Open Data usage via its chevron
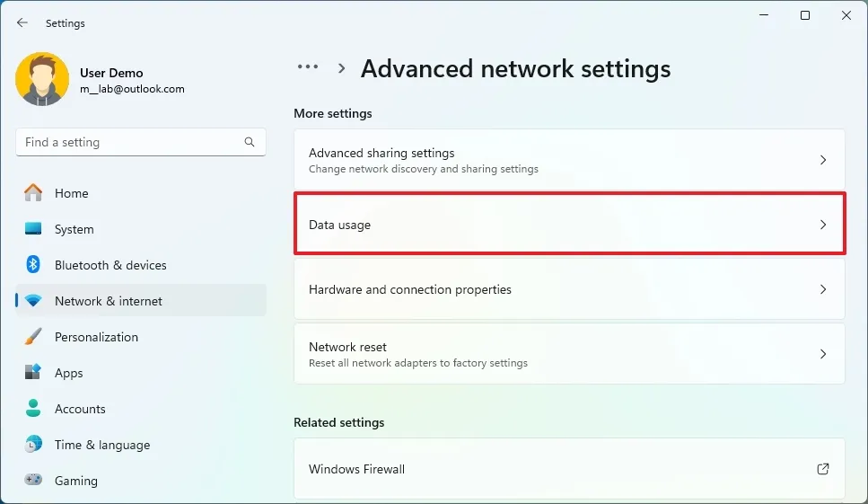This screenshot has height=504, width=868. 823,225
